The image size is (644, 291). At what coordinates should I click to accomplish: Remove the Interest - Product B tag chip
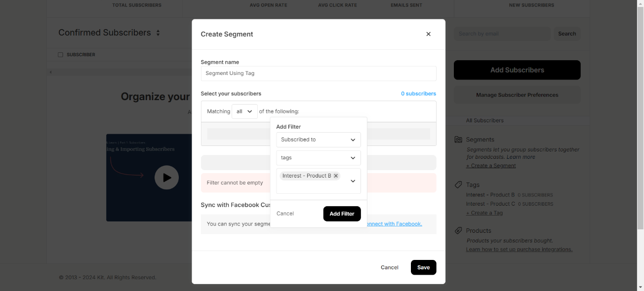pyautogui.click(x=336, y=176)
